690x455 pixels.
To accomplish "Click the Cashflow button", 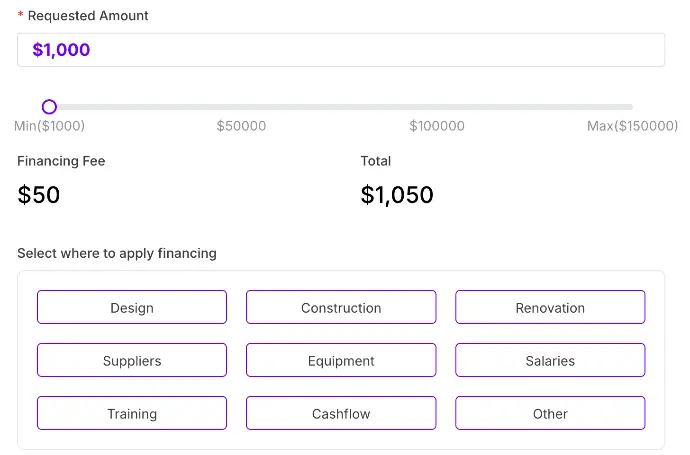I will tap(341, 414).
